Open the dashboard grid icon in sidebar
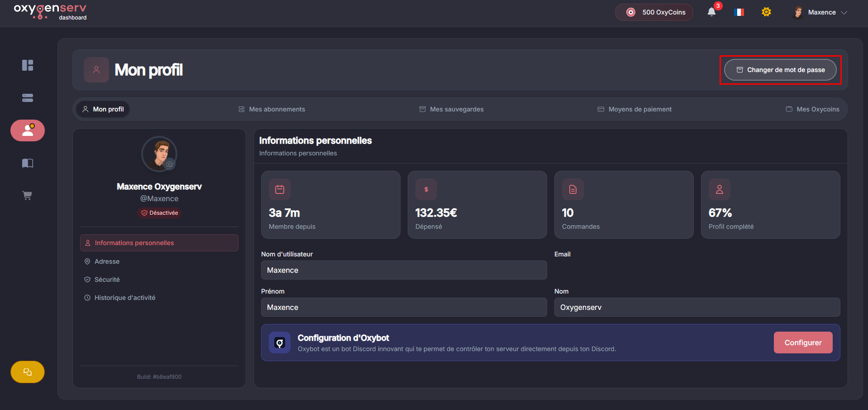The height and width of the screenshot is (410, 868). click(x=28, y=65)
